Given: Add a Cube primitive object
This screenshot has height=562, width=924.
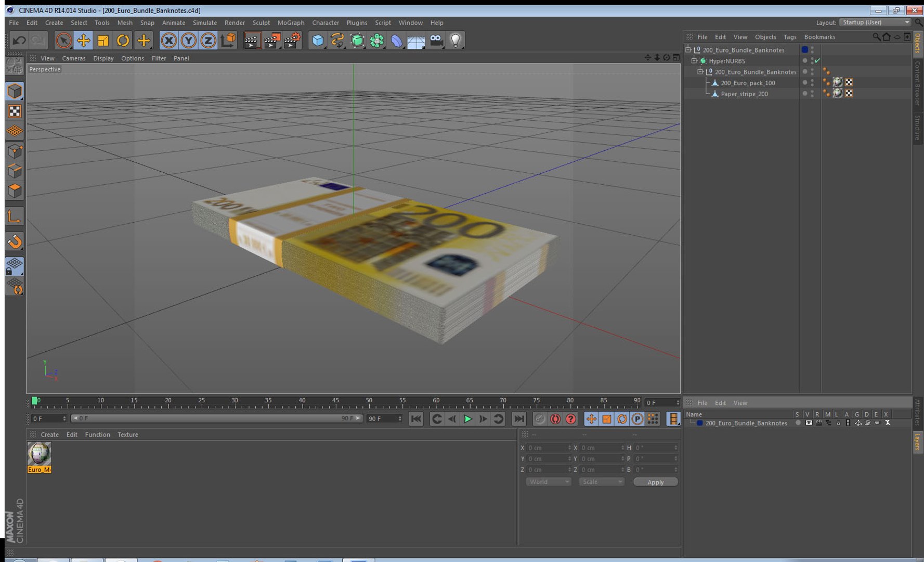Looking at the screenshot, I should pyautogui.click(x=318, y=40).
